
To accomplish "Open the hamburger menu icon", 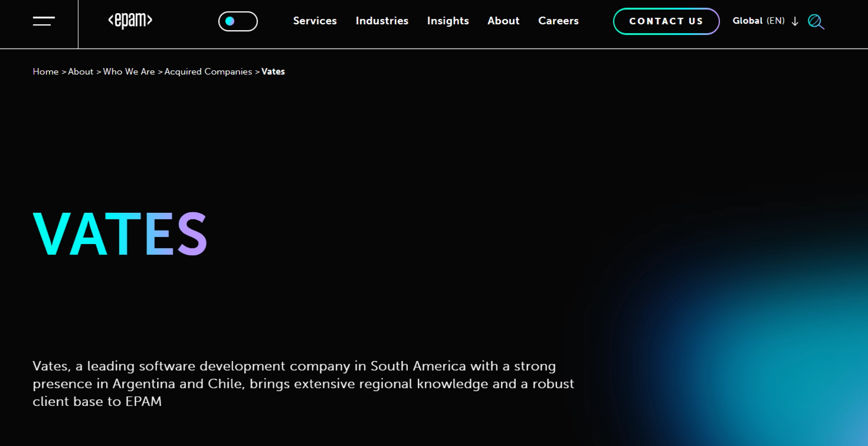I will 44,21.
